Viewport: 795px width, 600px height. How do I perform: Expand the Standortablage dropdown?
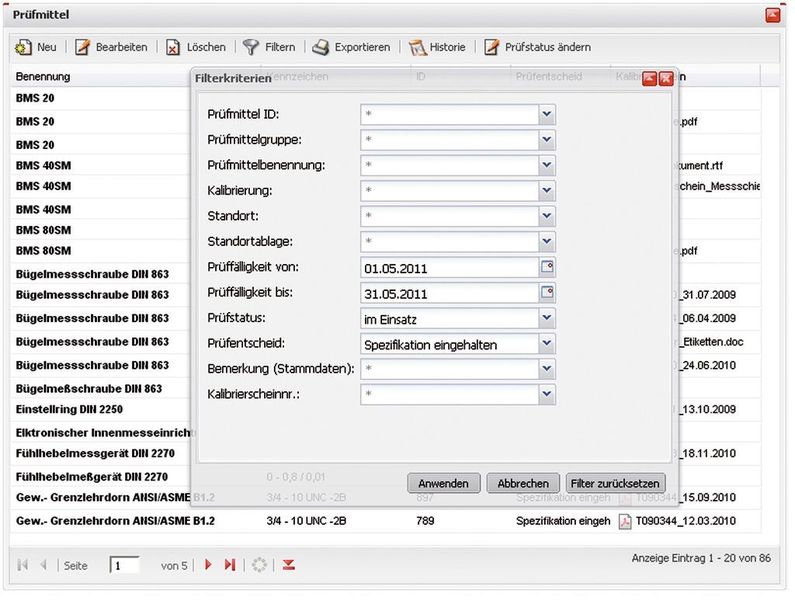pos(547,241)
